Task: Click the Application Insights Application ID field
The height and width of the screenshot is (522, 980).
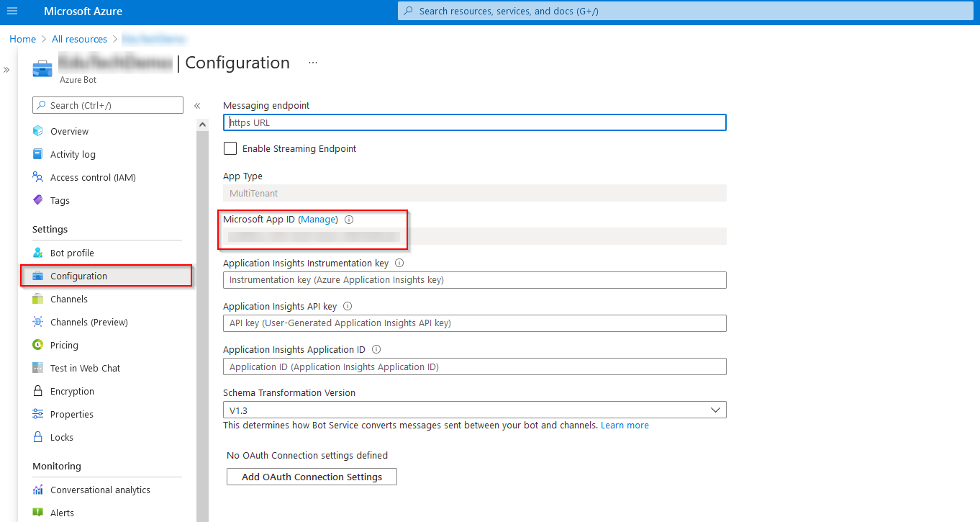Action: (x=475, y=366)
